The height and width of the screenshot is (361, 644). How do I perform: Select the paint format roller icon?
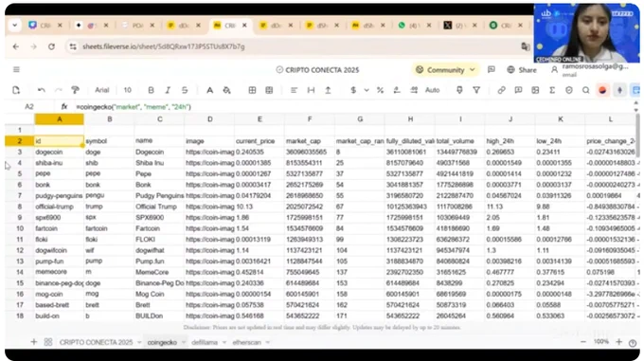(x=75, y=90)
